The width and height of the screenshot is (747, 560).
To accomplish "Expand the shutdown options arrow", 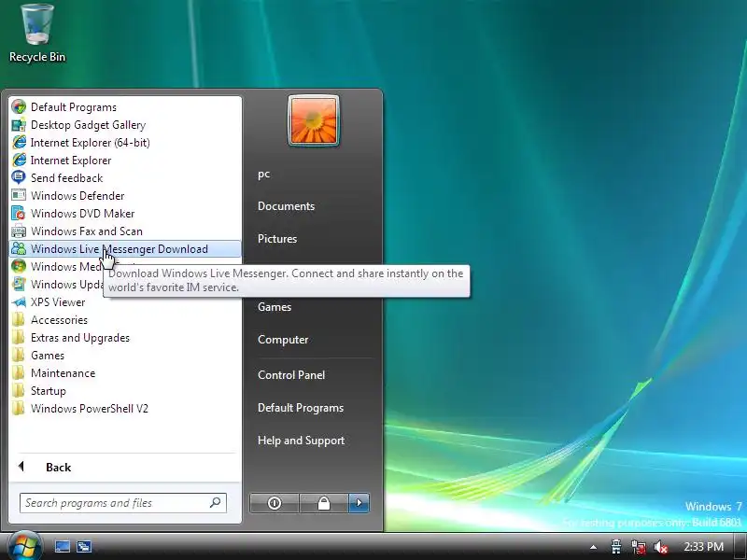I will coord(359,503).
